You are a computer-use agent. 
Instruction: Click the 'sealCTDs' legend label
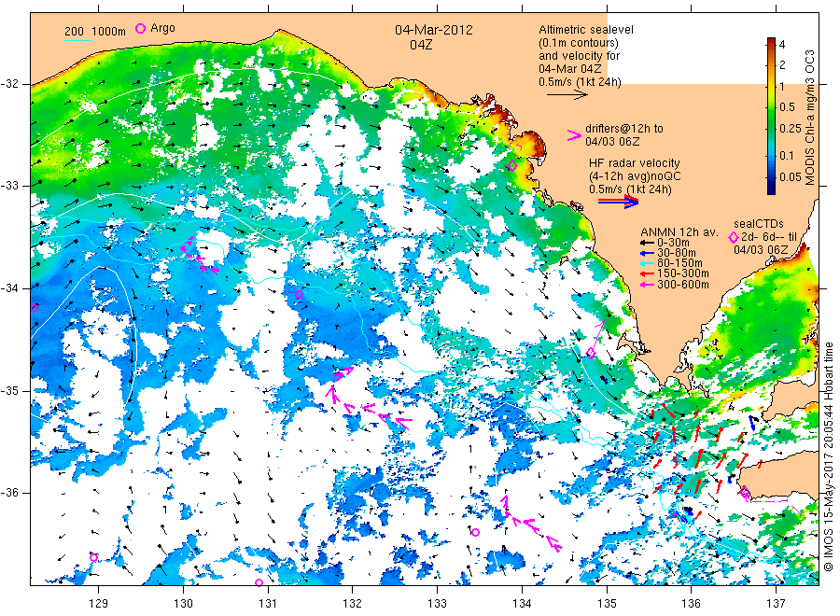click(759, 224)
